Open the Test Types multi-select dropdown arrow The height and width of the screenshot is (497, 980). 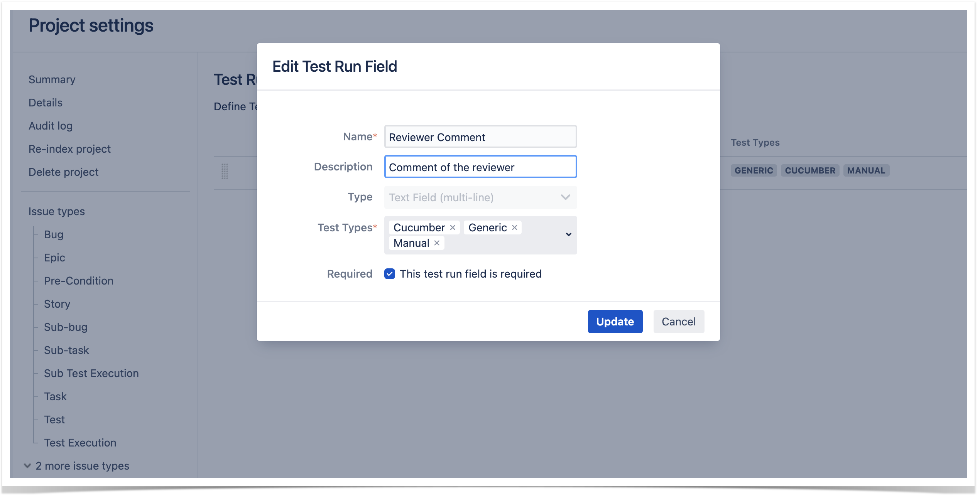(568, 234)
